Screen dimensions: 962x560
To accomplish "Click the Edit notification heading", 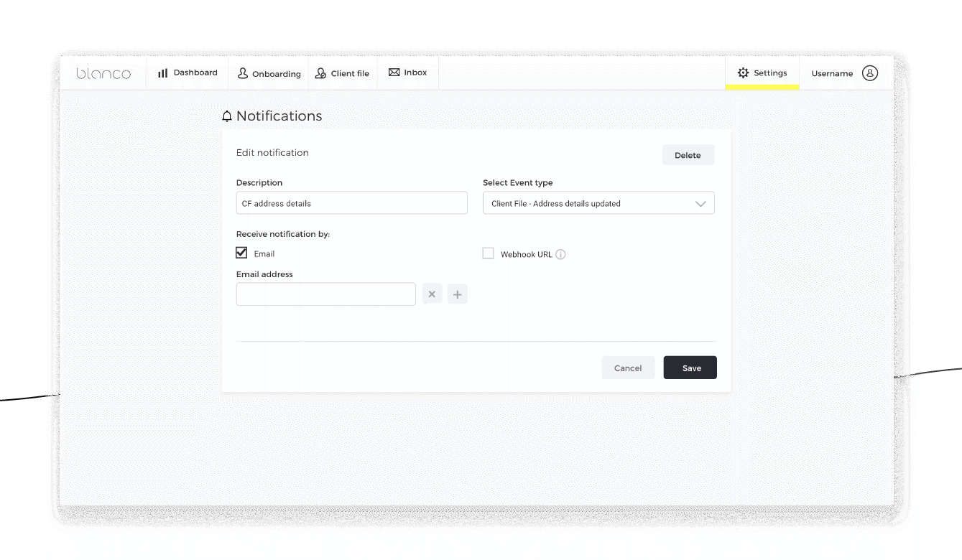I will 272,152.
